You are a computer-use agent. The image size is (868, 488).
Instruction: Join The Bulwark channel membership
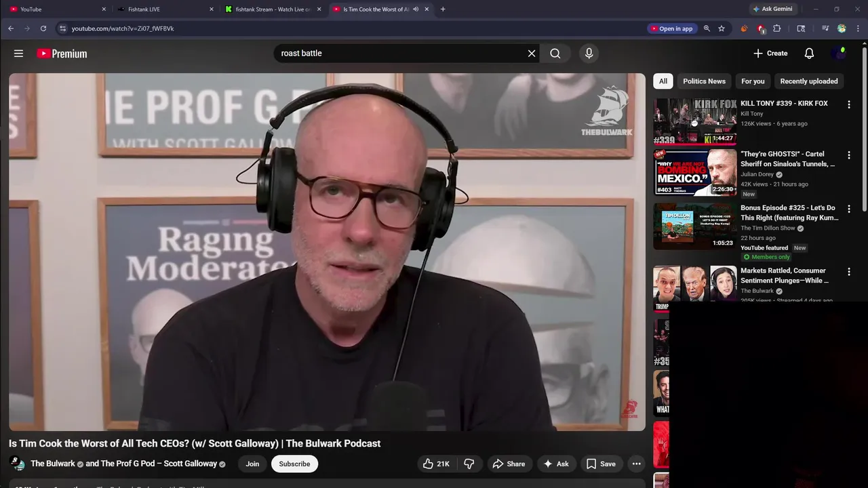(x=252, y=464)
